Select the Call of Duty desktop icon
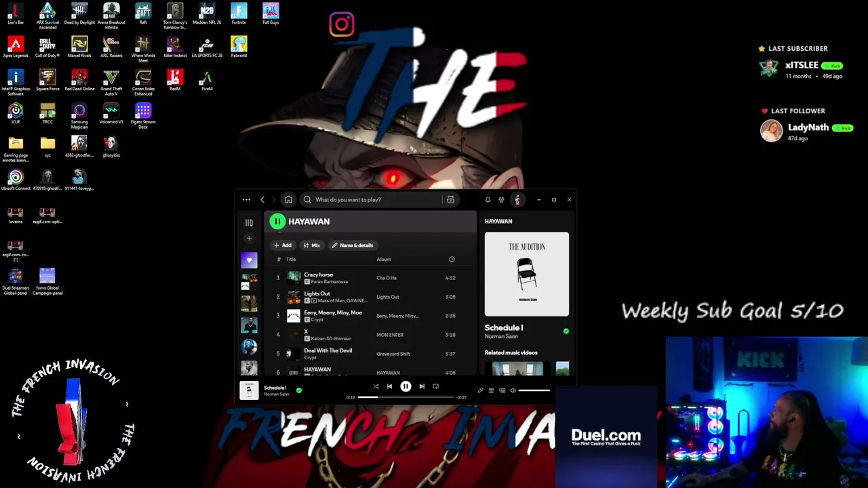Screen dimensions: 868x488 tap(47, 47)
